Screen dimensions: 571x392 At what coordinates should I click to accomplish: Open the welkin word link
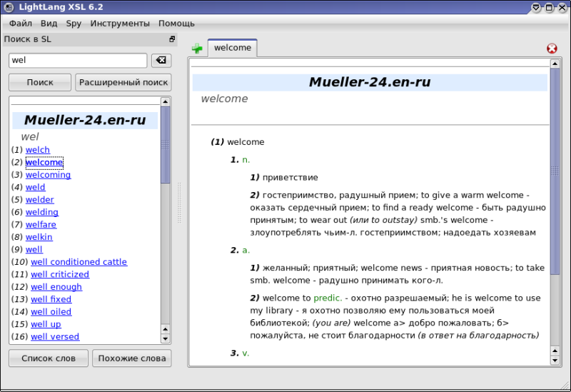[39, 237]
